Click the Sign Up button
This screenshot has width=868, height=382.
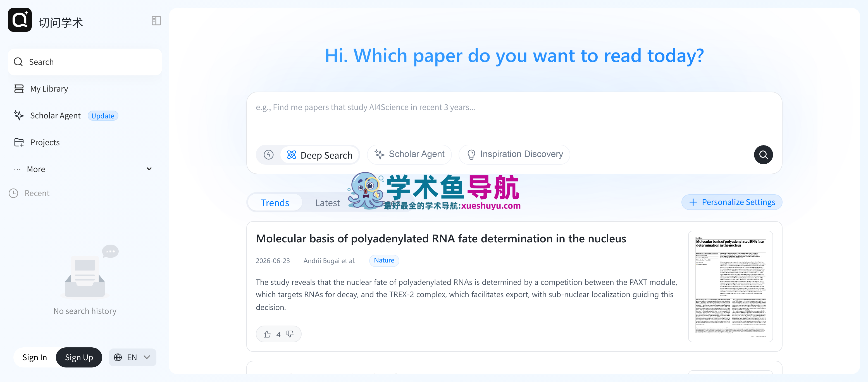click(x=79, y=357)
